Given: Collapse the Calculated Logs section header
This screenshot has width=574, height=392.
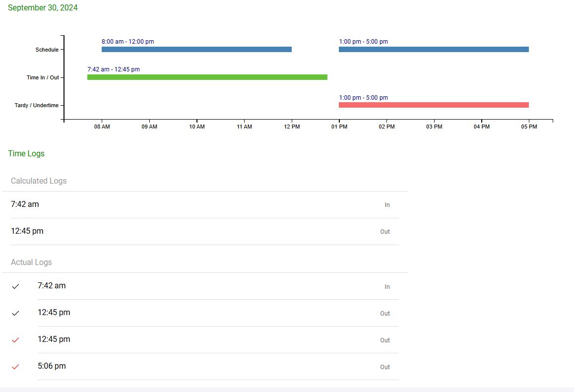Looking at the screenshot, I should pyautogui.click(x=39, y=181).
